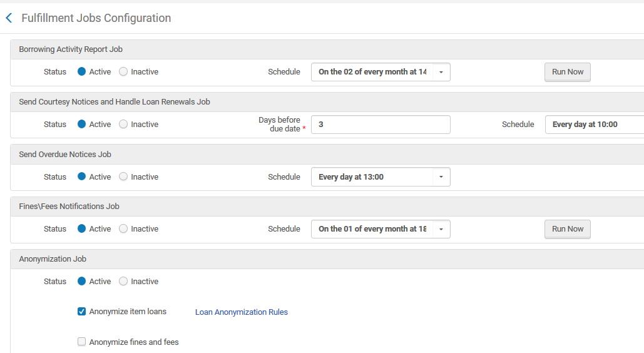This screenshot has height=353, width=644.
Task: Open Courtesy Notices schedule Every day at 10:00
Action: click(595, 125)
